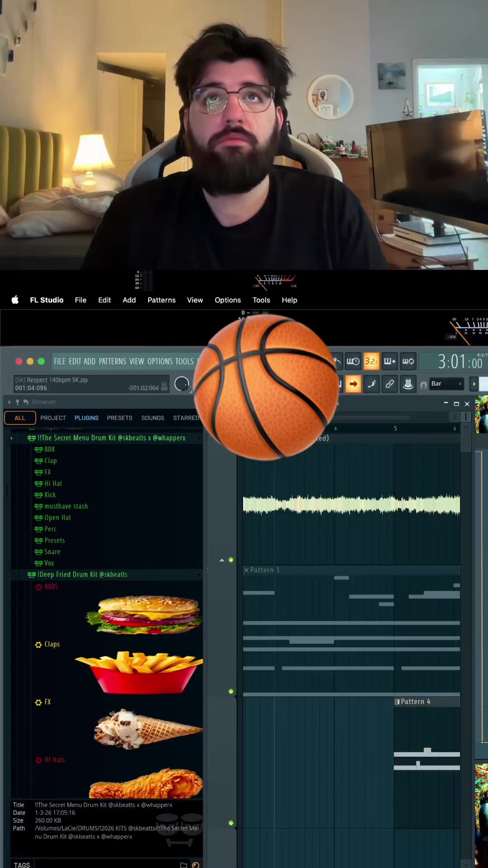
Task: Click the up triangle beside top track
Action: click(x=222, y=560)
